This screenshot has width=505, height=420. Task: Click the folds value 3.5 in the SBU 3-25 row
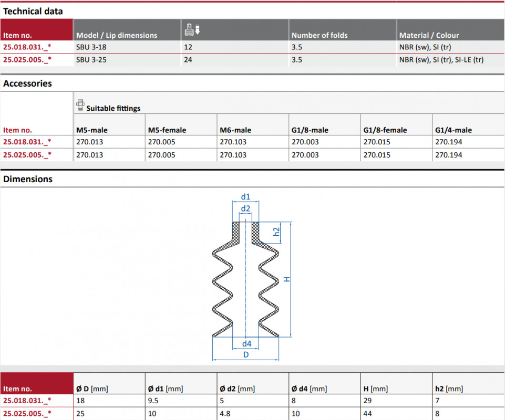[297, 60]
